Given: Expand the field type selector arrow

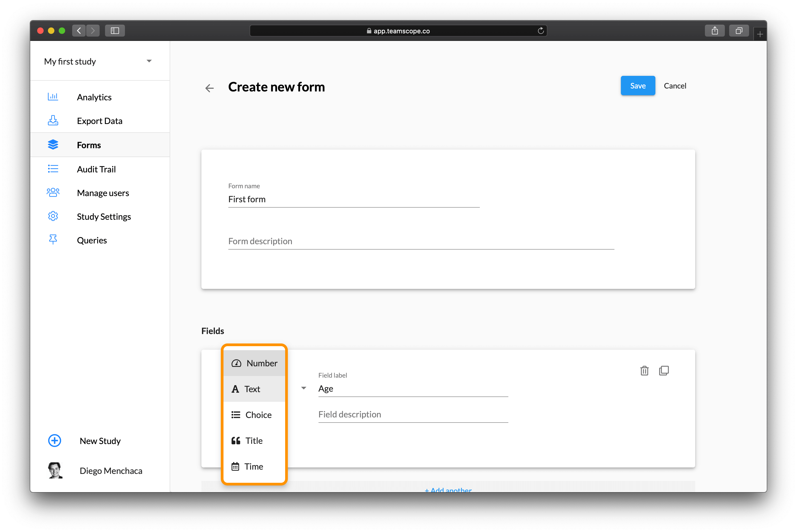Looking at the screenshot, I should [x=303, y=388].
